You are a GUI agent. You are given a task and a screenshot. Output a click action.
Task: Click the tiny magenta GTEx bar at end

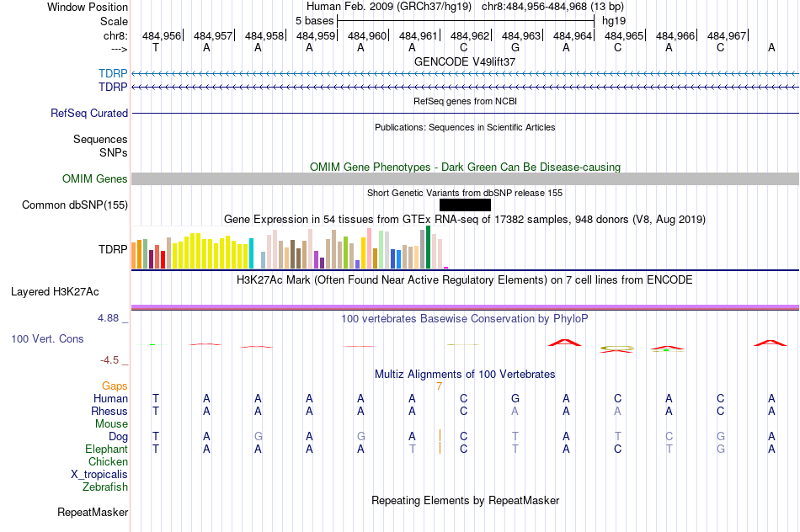tap(446, 268)
